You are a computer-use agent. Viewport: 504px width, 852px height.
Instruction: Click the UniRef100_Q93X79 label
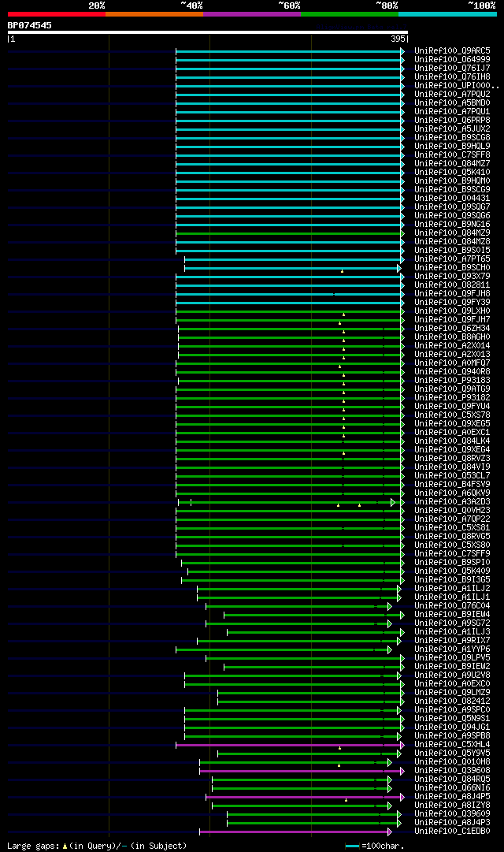tap(452, 277)
